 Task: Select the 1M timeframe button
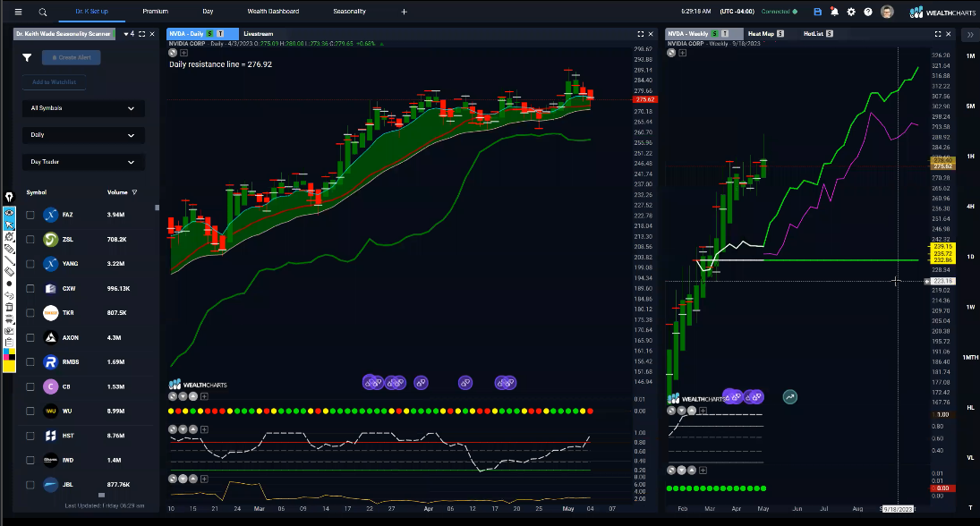coord(970,56)
